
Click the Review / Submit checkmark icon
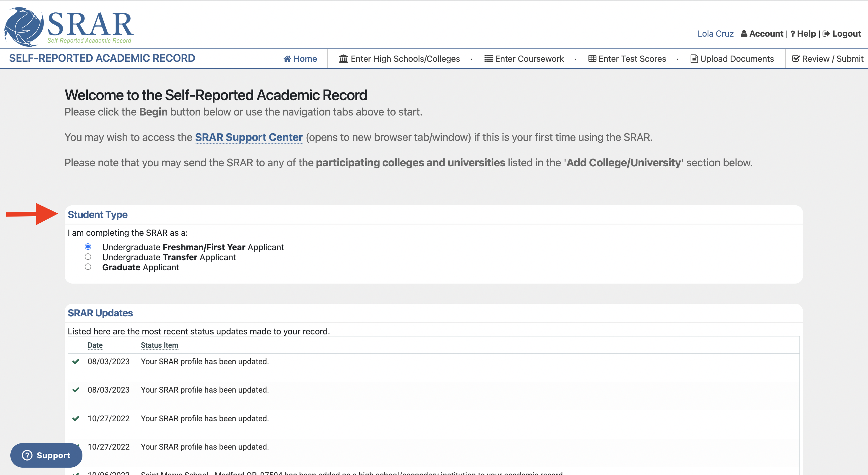point(796,58)
